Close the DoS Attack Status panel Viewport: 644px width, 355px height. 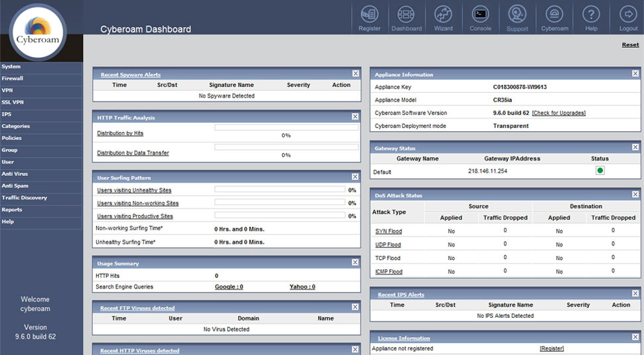(x=635, y=195)
